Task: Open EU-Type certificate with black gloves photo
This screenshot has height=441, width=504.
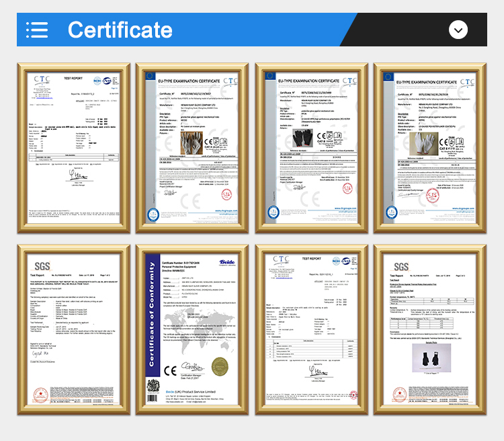Action: pyautogui.click(x=311, y=148)
